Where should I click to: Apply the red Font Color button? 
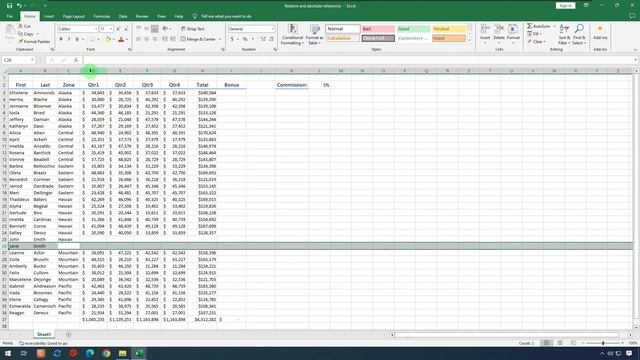click(121, 39)
